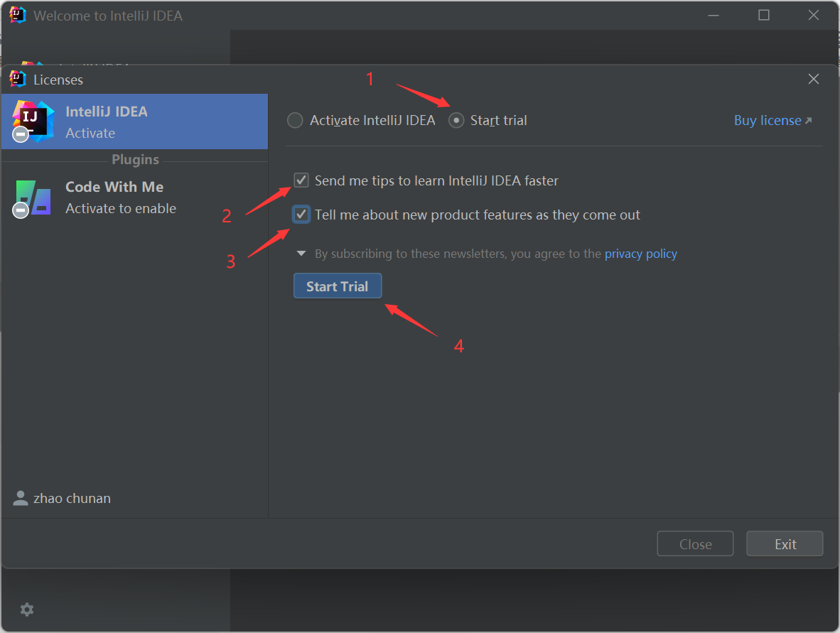Collapse the newsletter subscription disclosure triangle
840x633 pixels.
click(x=301, y=253)
